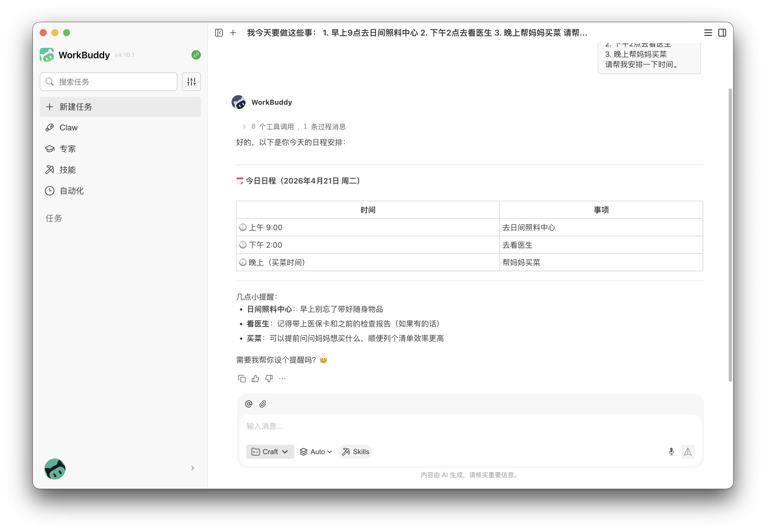Open the search filter icon beside 搜索任务
This screenshot has height=532, width=766.
(191, 81)
